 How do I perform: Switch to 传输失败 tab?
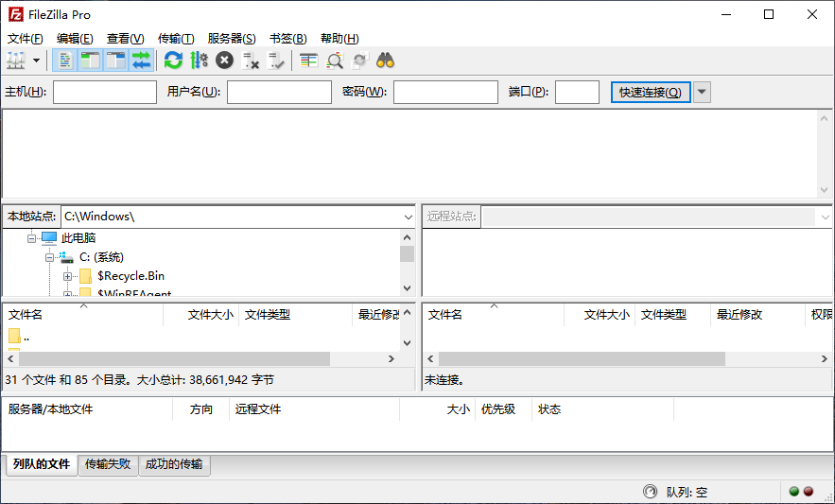tap(108, 464)
